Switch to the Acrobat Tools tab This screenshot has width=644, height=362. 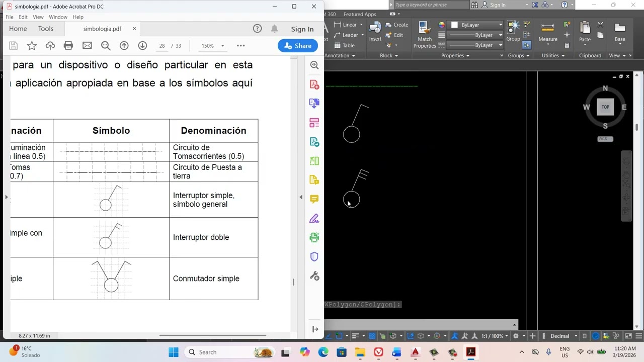pos(46,29)
